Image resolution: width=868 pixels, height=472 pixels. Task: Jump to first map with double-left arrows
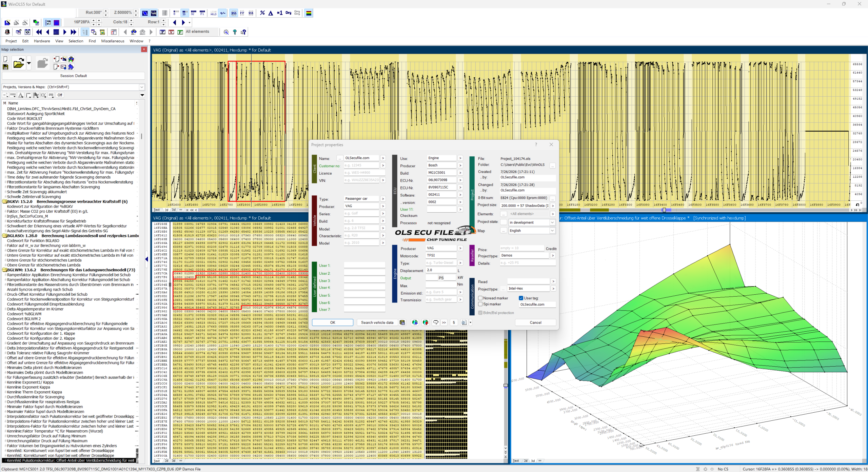(x=39, y=32)
